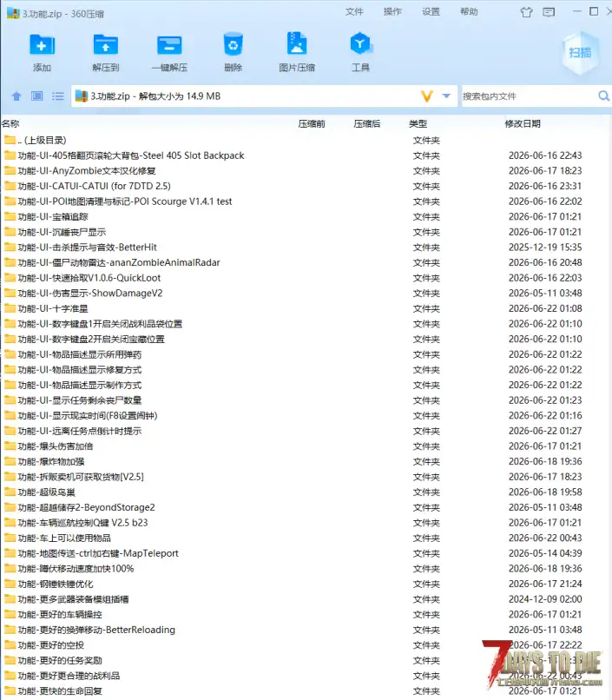Click folder icon of 功能-超级鸟巢

(10, 492)
